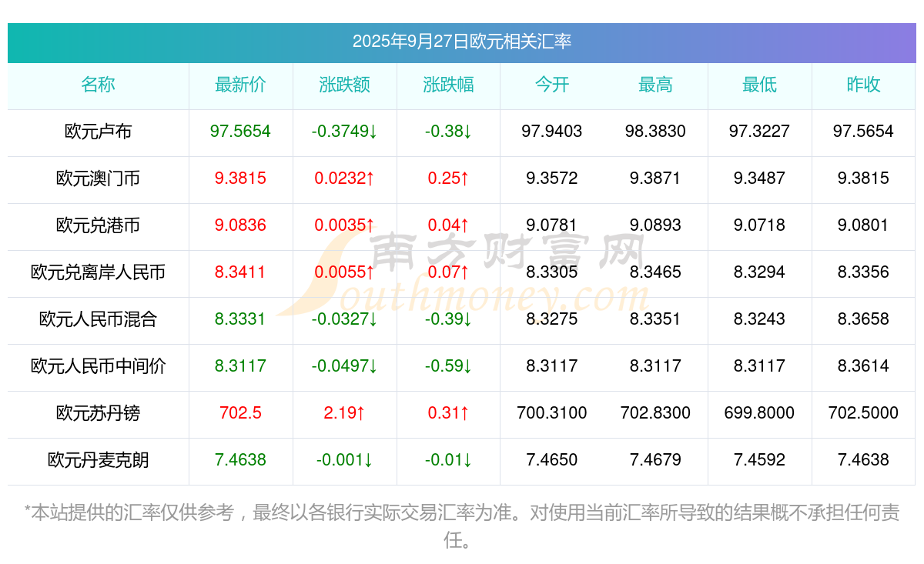The height and width of the screenshot is (564, 924).
Task: Click opening price 7.4650
Action: point(552,460)
